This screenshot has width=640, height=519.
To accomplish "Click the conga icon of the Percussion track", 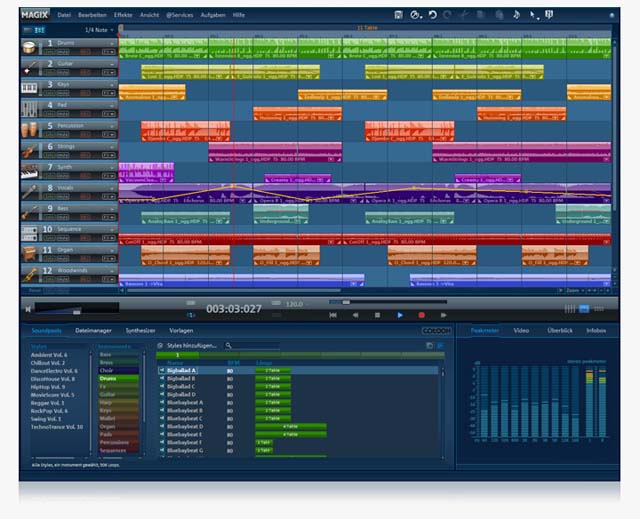I will tap(29, 130).
